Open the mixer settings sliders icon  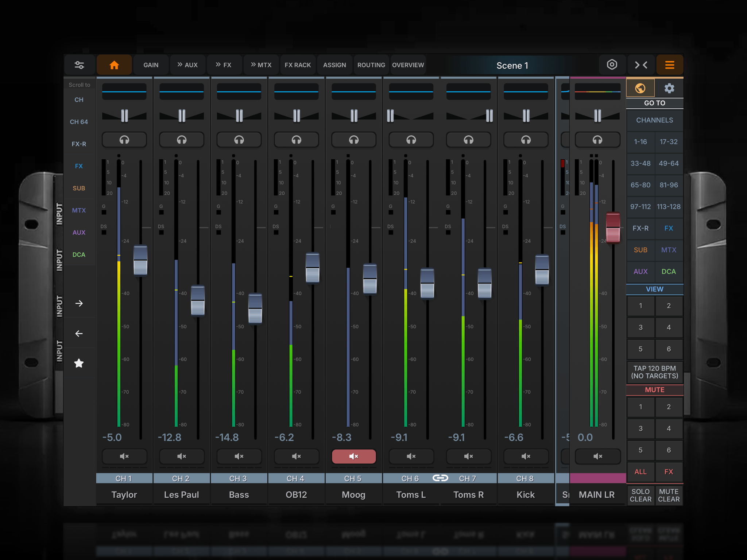point(79,65)
